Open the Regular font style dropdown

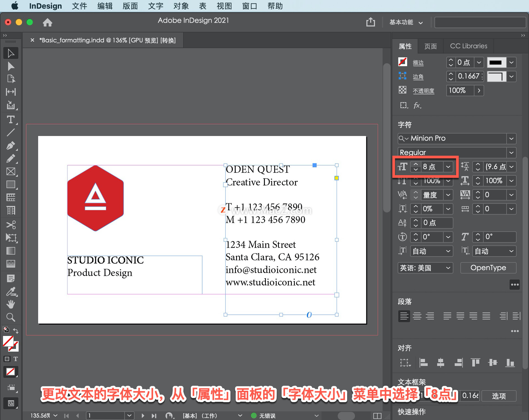(x=512, y=152)
